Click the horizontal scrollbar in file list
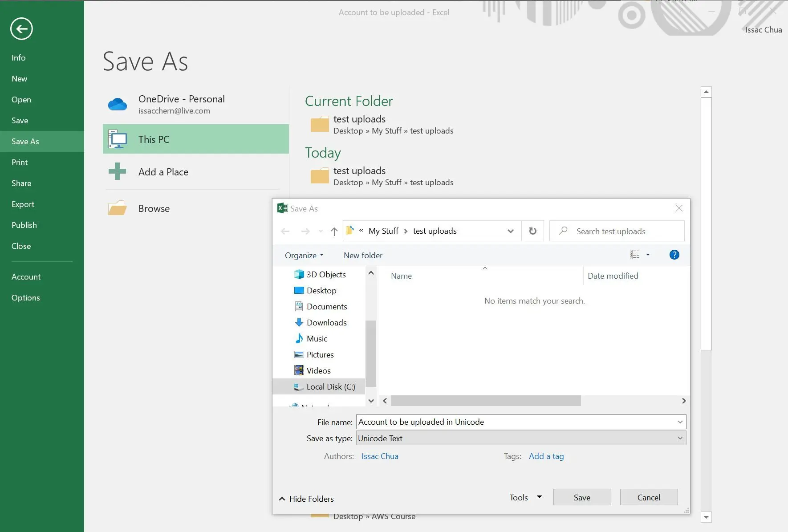The image size is (788, 532). [x=486, y=401]
